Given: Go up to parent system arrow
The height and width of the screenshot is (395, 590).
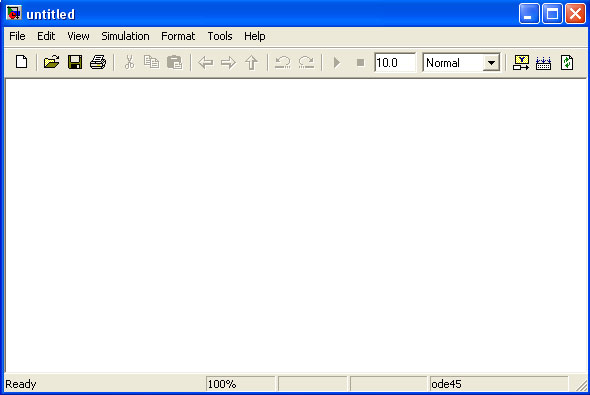Looking at the screenshot, I should point(251,62).
